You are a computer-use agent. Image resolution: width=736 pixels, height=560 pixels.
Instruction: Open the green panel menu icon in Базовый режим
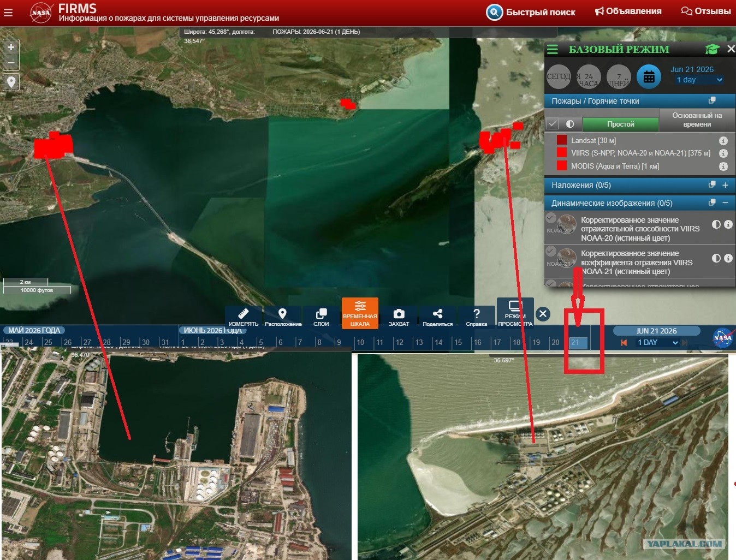tap(553, 50)
